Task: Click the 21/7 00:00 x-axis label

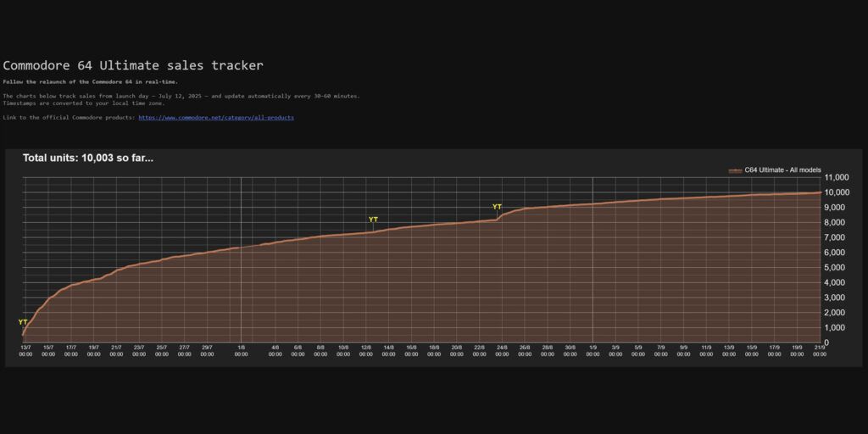Action: click(116, 351)
